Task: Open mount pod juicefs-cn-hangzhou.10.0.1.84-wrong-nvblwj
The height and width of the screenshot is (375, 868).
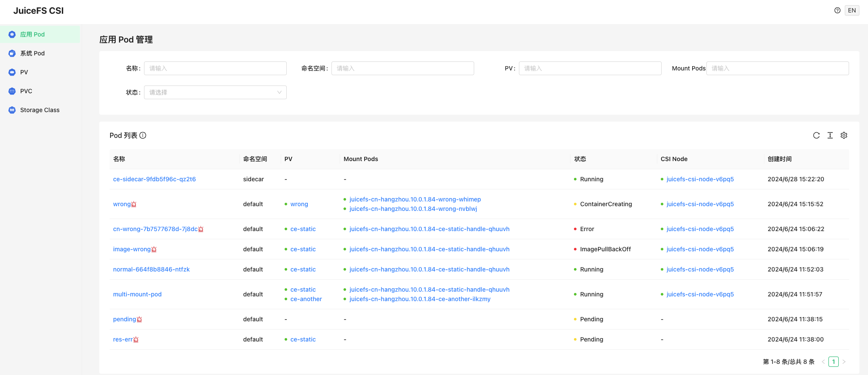Action: tap(413, 209)
